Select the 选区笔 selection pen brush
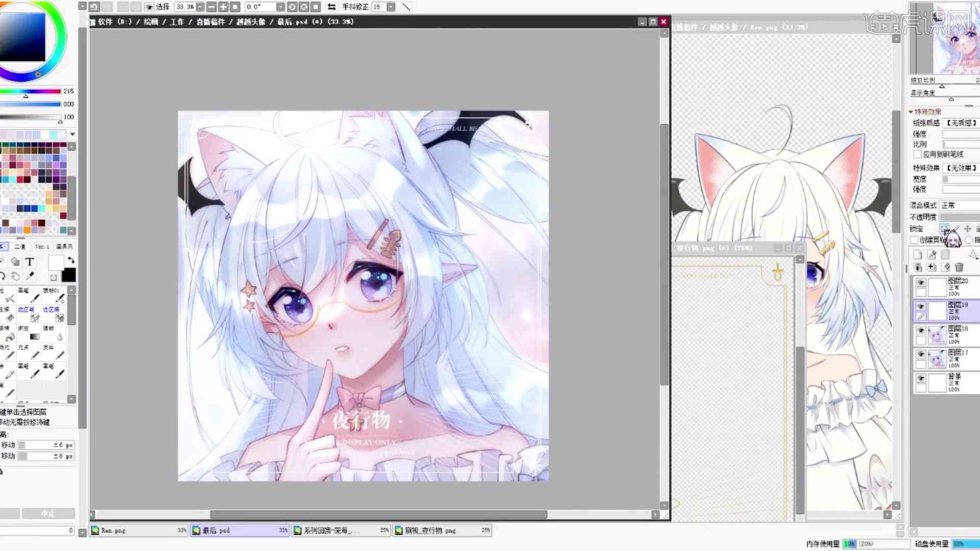This screenshot has height=551, width=980. pos(30,314)
